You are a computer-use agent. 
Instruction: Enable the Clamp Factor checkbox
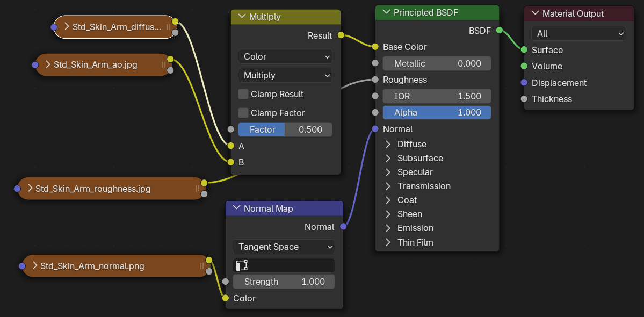click(x=243, y=112)
